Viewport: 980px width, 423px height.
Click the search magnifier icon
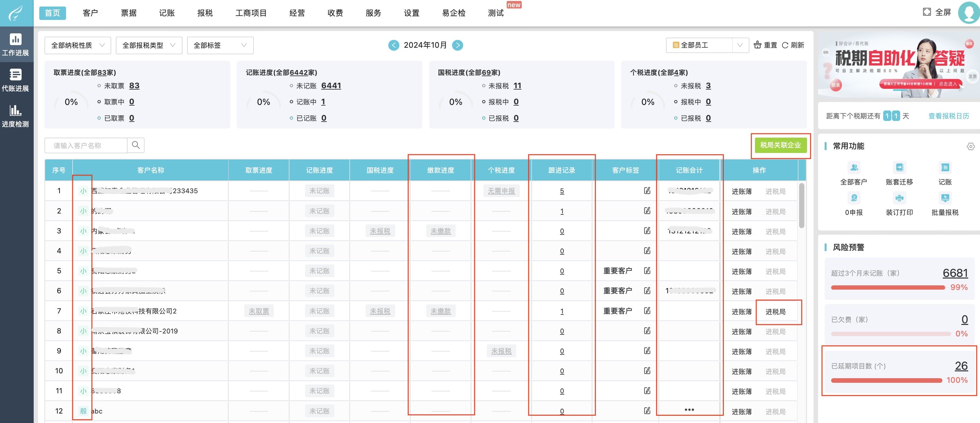pyautogui.click(x=135, y=145)
